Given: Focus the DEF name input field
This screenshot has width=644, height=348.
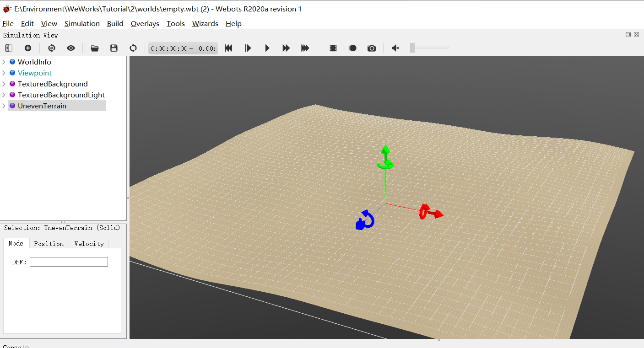Looking at the screenshot, I should [x=69, y=262].
